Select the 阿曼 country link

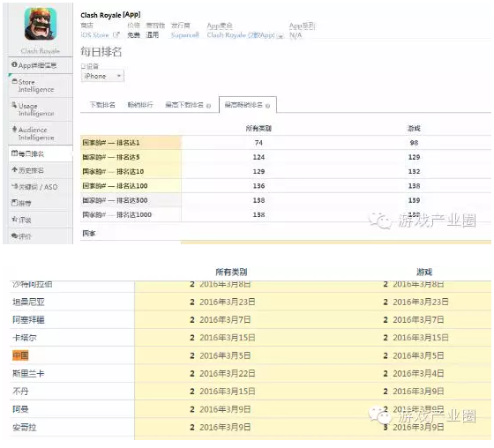20,409
